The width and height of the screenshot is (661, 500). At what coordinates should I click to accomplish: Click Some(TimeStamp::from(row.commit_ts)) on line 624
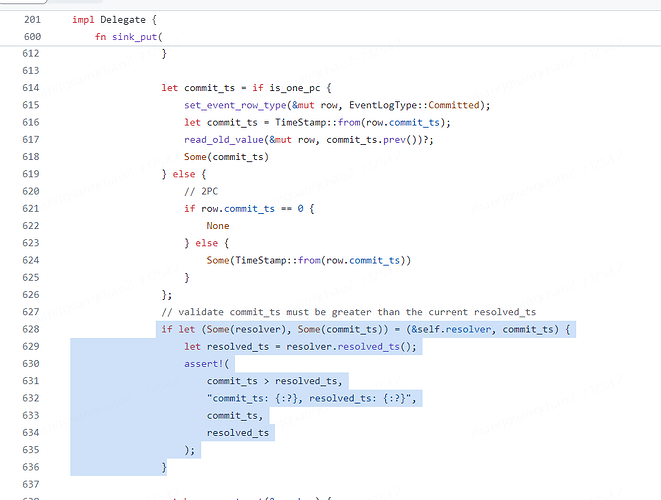click(x=309, y=261)
